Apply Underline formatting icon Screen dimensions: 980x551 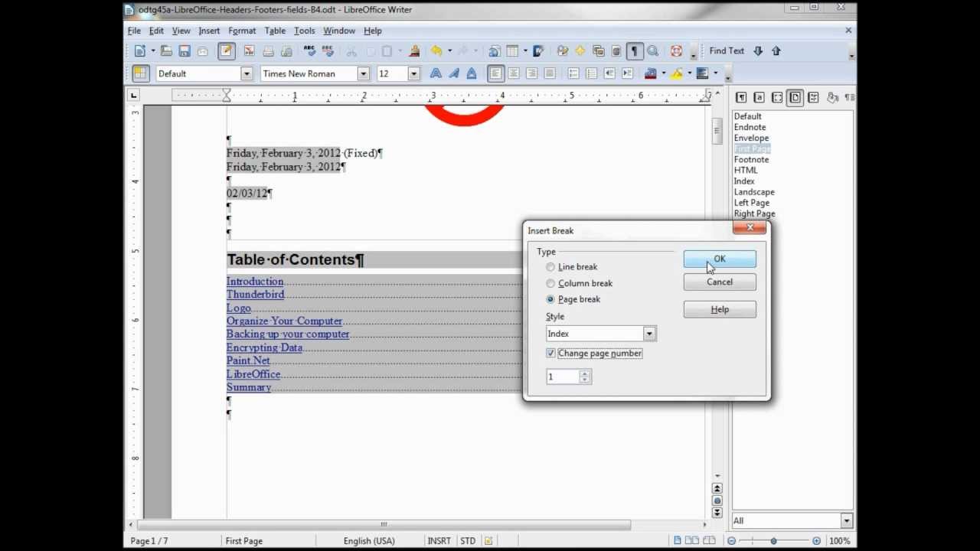(472, 73)
